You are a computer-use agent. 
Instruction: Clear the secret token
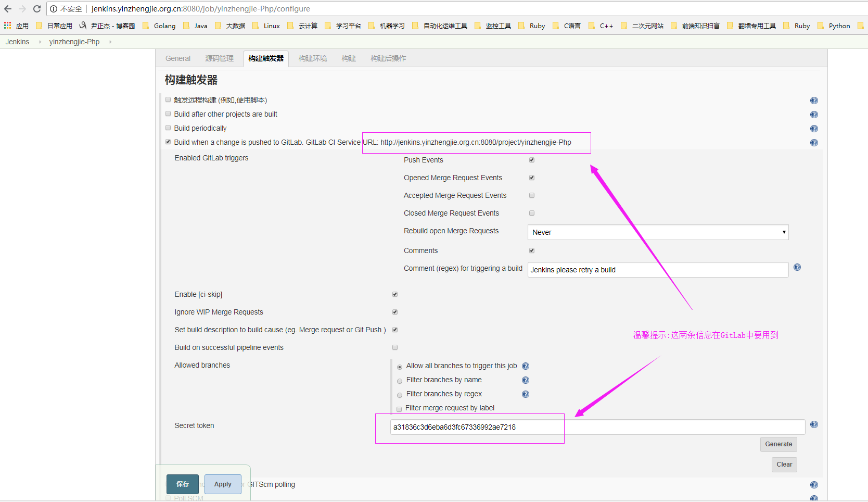click(x=784, y=465)
